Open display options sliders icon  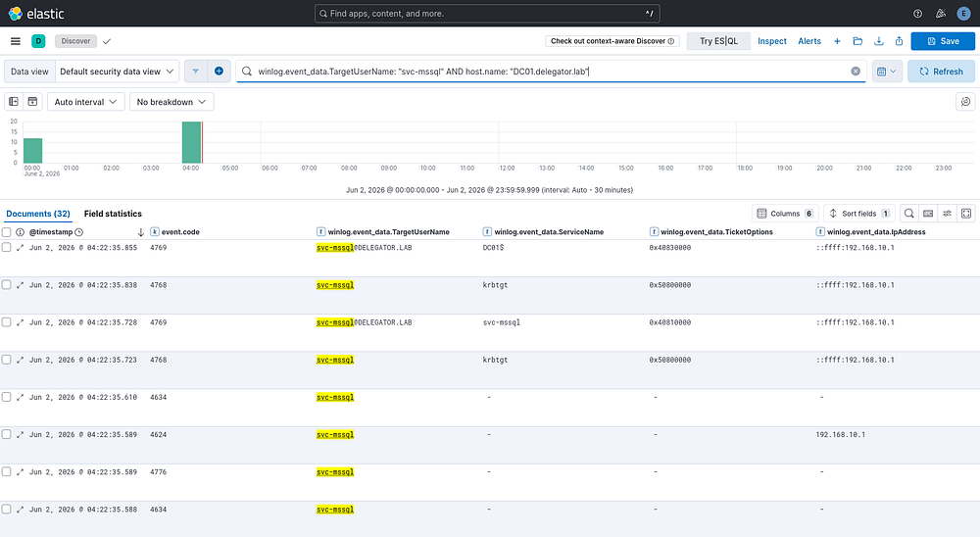[x=948, y=214]
